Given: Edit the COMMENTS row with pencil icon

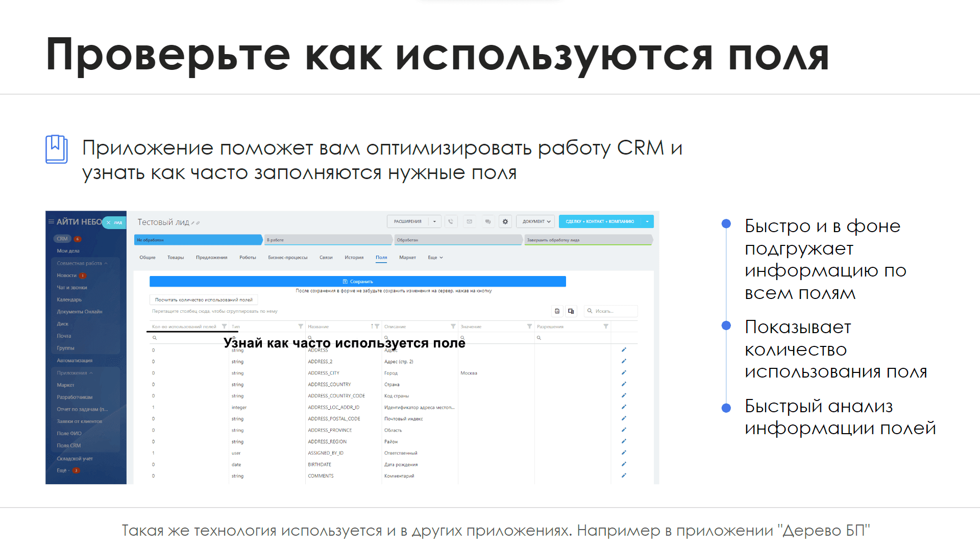Looking at the screenshot, I should [x=624, y=475].
